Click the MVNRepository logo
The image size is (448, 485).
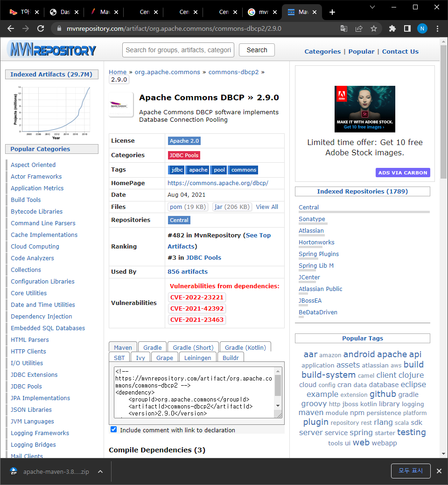tap(53, 50)
